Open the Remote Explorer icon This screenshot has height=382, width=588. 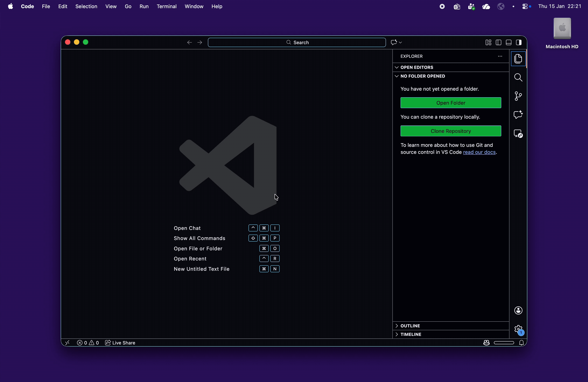click(518, 134)
